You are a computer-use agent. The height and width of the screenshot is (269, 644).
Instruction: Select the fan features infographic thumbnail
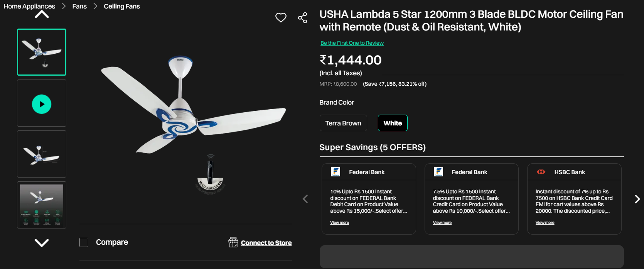pyautogui.click(x=42, y=205)
